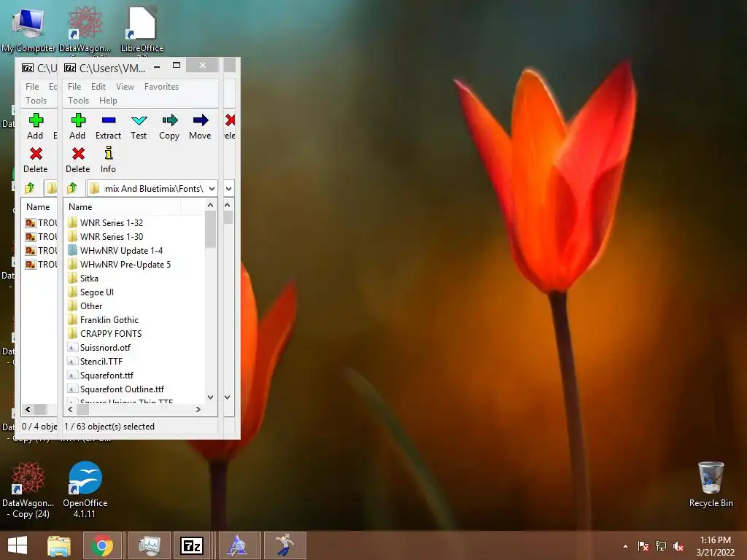
Task: Open the My Computer desktop icon
Action: click(28, 29)
